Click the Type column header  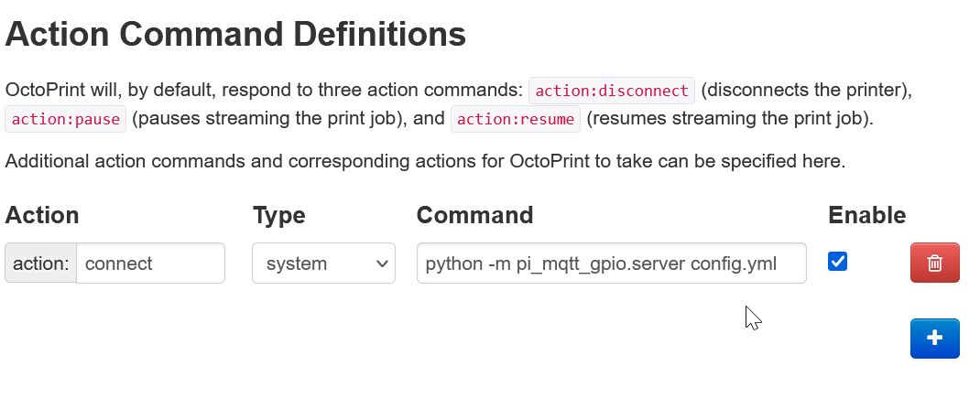(x=279, y=215)
